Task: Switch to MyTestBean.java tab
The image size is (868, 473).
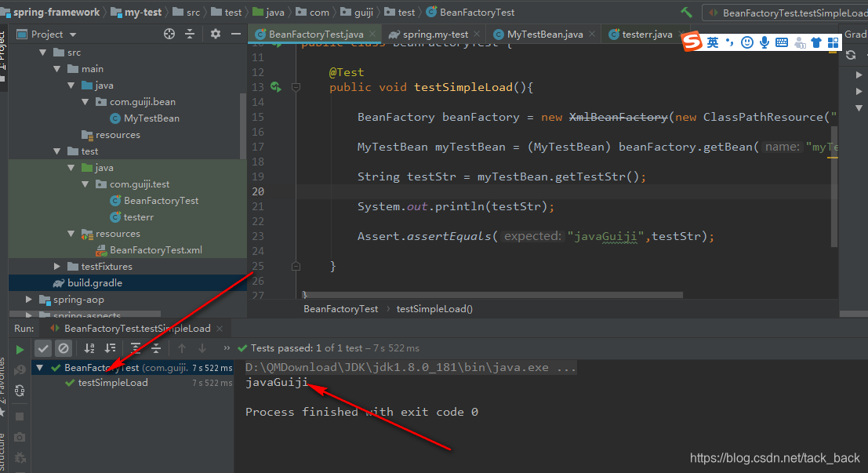Action: pyautogui.click(x=545, y=35)
